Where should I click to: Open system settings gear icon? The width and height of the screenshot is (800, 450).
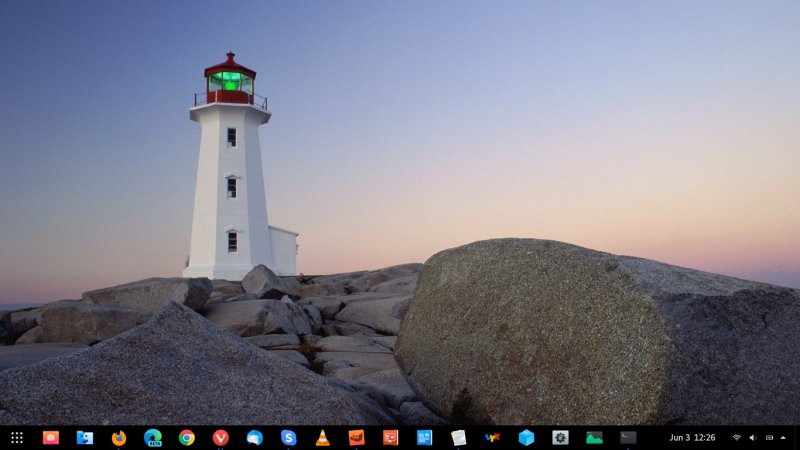tap(560, 438)
